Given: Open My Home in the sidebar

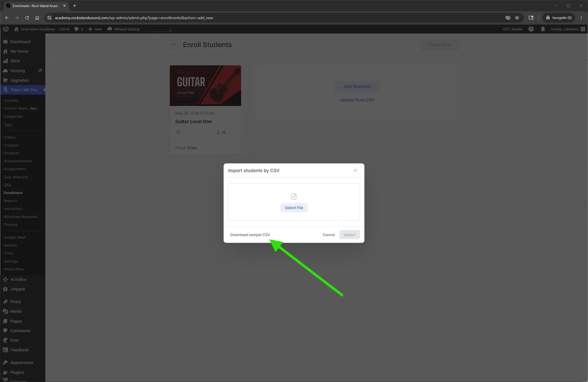Looking at the screenshot, I should point(19,51).
